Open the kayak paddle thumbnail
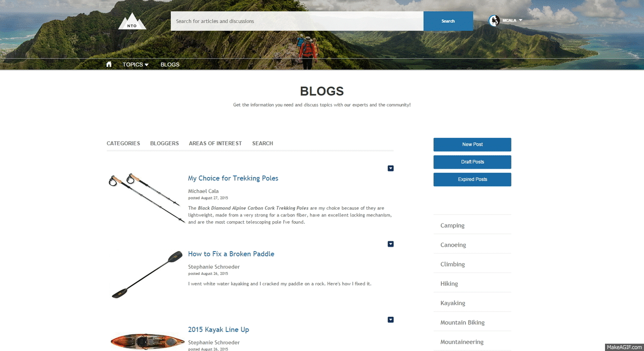Viewport: 644px width, 351px height. tap(146, 274)
